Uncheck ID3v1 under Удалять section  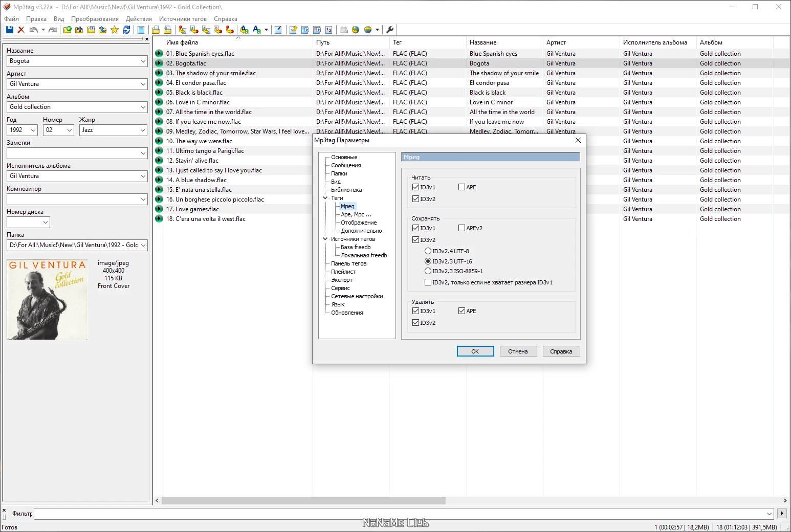coord(415,311)
